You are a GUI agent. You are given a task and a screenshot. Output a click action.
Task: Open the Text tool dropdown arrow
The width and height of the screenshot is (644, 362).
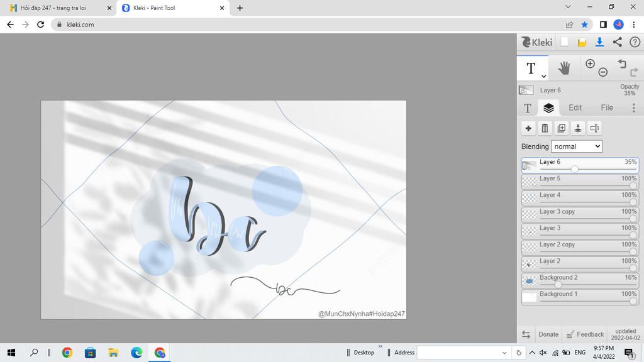(543, 76)
